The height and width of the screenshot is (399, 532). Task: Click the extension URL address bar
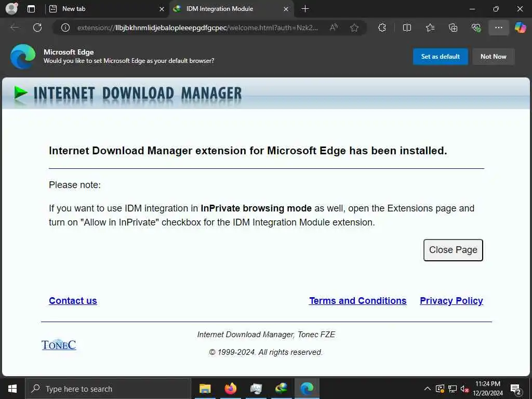point(197,28)
